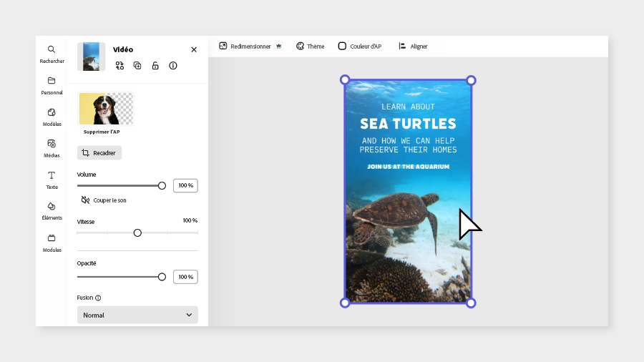Screen dimensions: 644x362
Task: Click the bottom-left selection handle on canvas
Action: click(x=345, y=303)
